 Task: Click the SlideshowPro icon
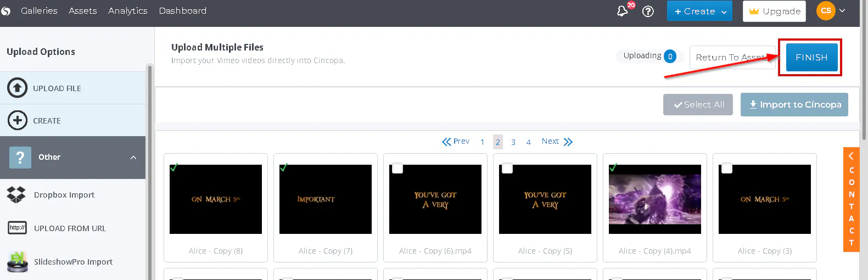[x=17, y=261]
